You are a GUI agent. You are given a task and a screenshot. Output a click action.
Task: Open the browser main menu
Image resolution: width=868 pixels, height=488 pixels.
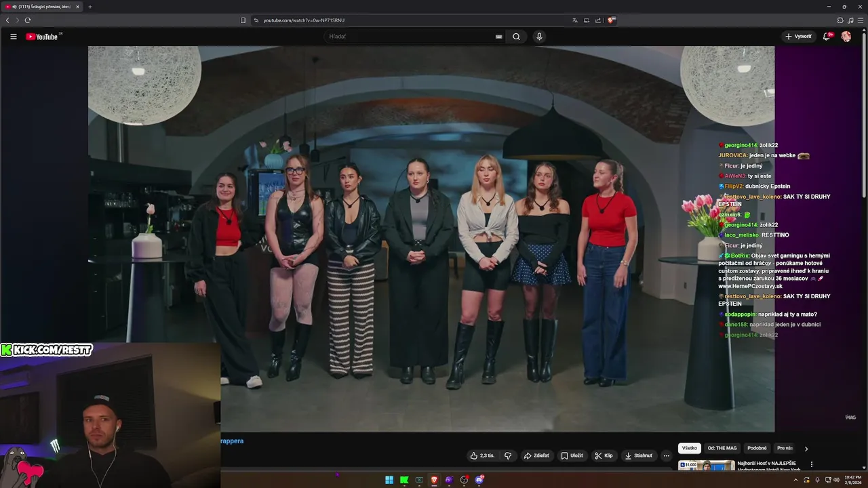[860, 20]
